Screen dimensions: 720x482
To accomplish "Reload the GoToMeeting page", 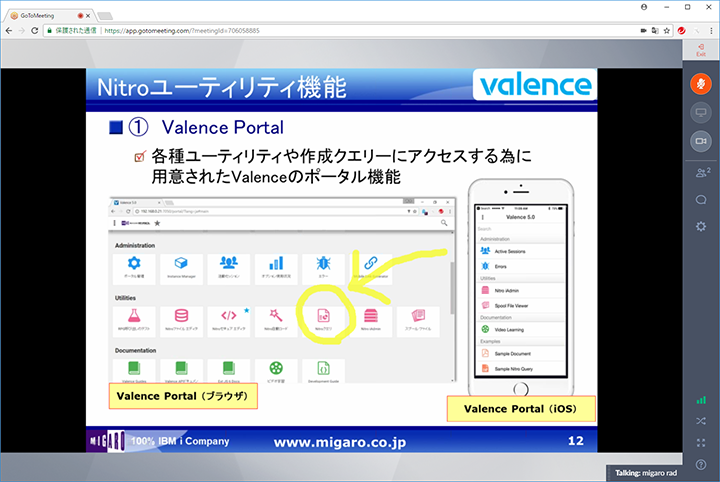I will tap(34, 30).
